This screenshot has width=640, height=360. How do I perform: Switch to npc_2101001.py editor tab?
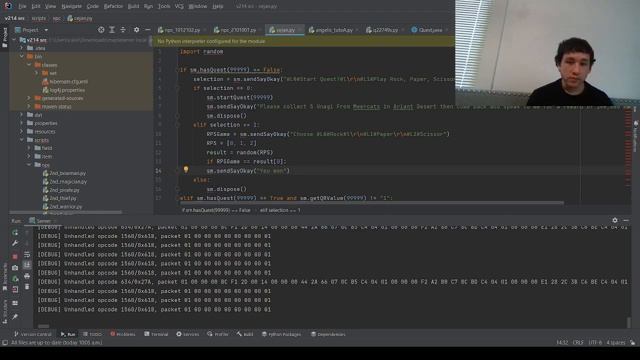click(238, 30)
